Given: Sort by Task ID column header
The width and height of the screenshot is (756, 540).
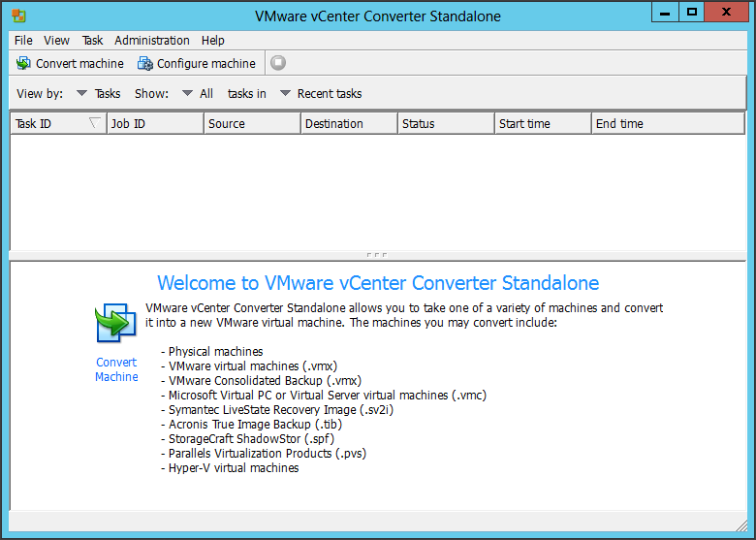Looking at the screenshot, I should click(x=58, y=123).
